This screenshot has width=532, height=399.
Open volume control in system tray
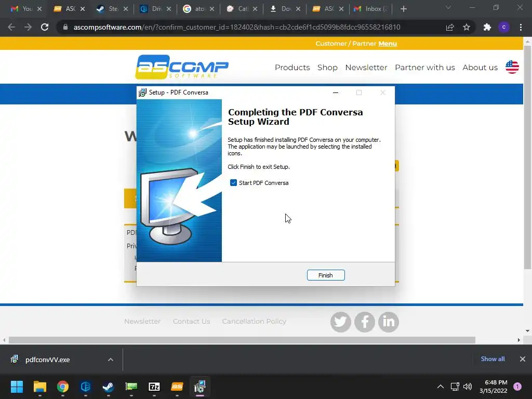[468, 387]
